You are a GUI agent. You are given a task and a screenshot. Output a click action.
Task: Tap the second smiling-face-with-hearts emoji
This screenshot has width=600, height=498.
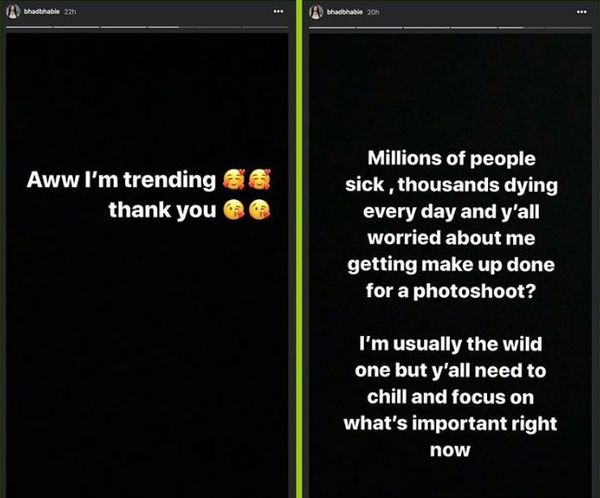tap(260, 179)
